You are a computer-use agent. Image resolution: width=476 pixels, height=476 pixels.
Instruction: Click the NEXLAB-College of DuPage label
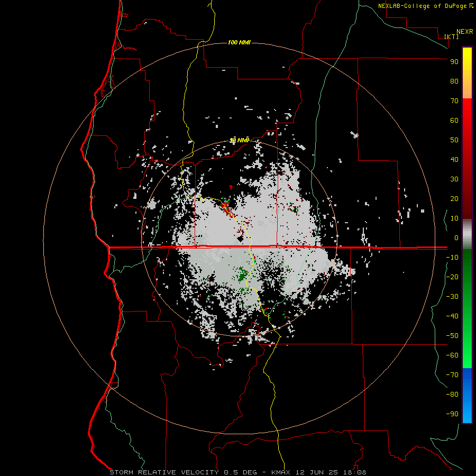coord(422,6)
